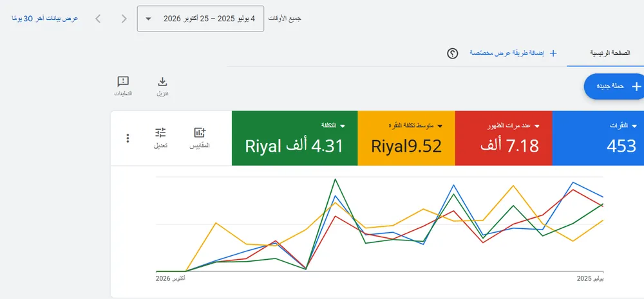Click plus icon beside add custom view

coord(553,53)
